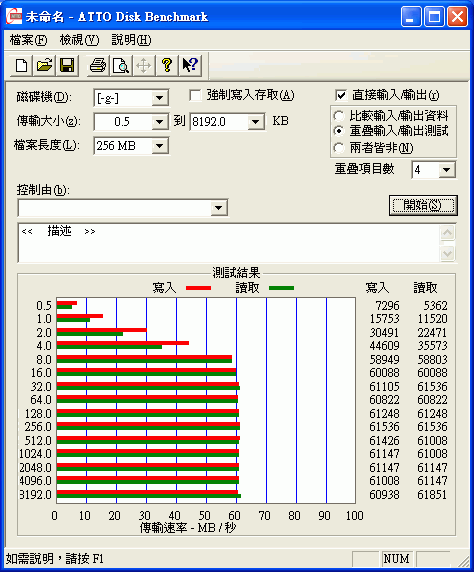Viewport: 474px width, 572px height.
Task: Click description box scroll down arrow
Action: click(x=447, y=253)
